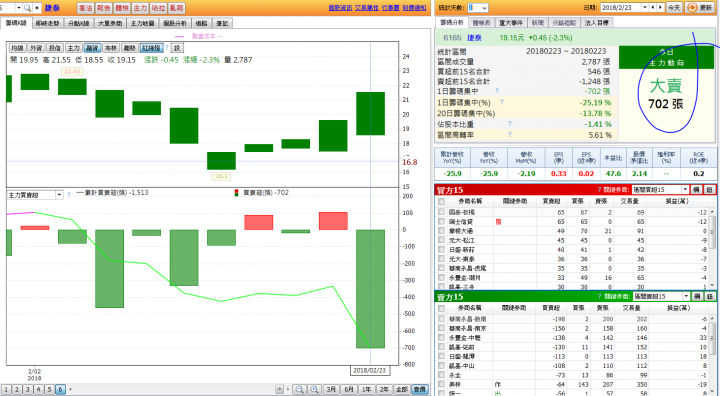This screenshot has width=720, height=396.
Task: Click the 主力 red button in top toolbar
Action: (x=140, y=8)
